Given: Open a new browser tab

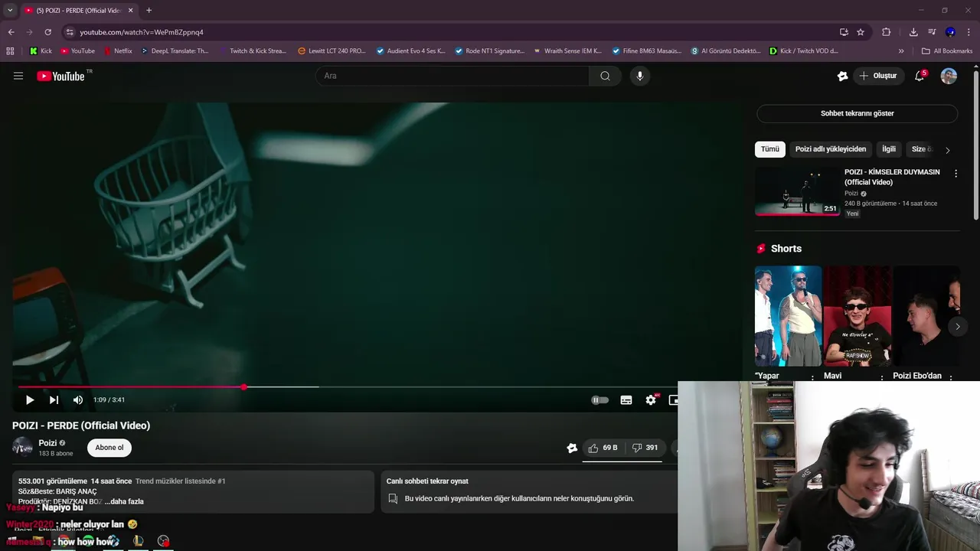Looking at the screenshot, I should 149,11.
